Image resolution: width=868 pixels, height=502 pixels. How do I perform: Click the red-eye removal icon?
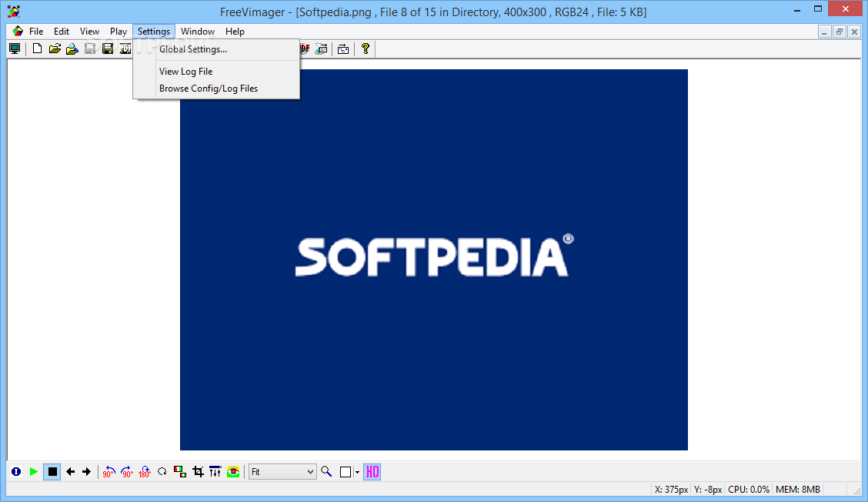pos(233,471)
